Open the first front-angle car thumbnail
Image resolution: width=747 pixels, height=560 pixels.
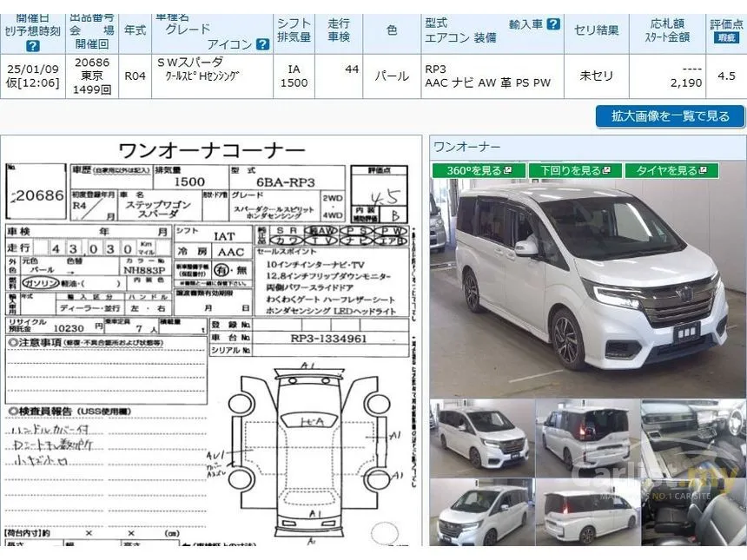click(482, 438)
